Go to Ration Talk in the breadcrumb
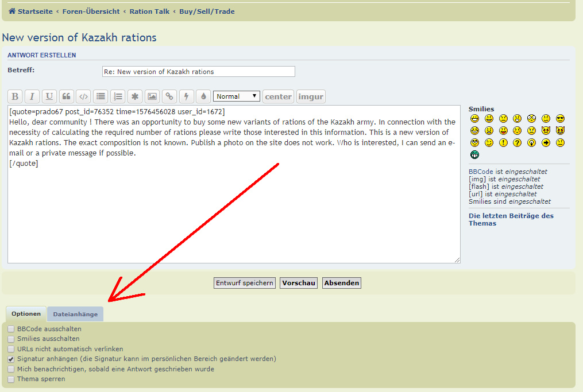This screenshot has width=583, height=392. pos(149,11)
